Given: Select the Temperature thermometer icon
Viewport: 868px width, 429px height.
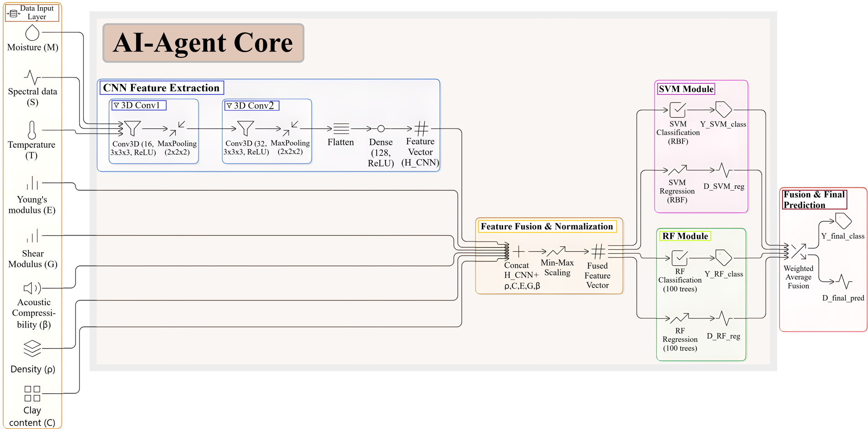Looking at the screenshot, I should (x=32, y=130).
